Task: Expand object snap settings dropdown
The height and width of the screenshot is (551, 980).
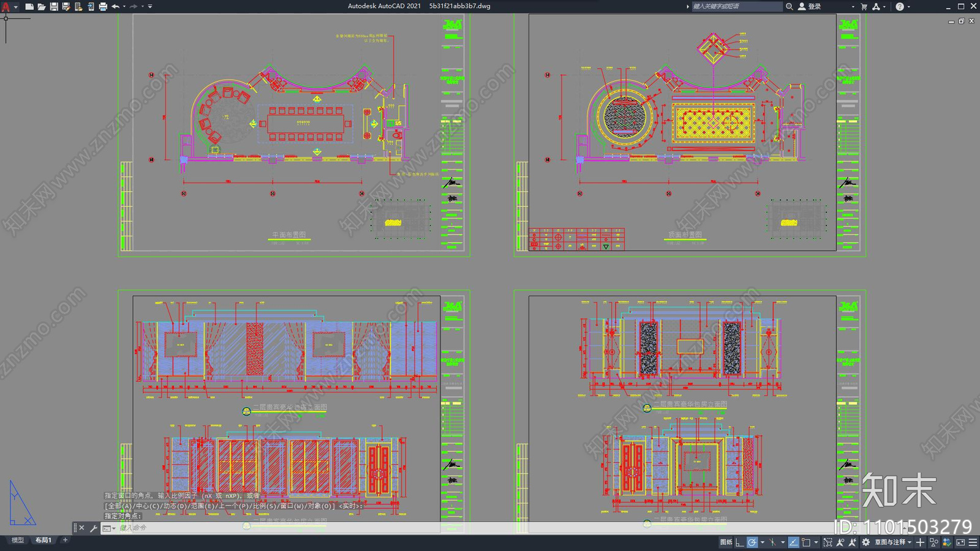Action: [x=816, y=542]
